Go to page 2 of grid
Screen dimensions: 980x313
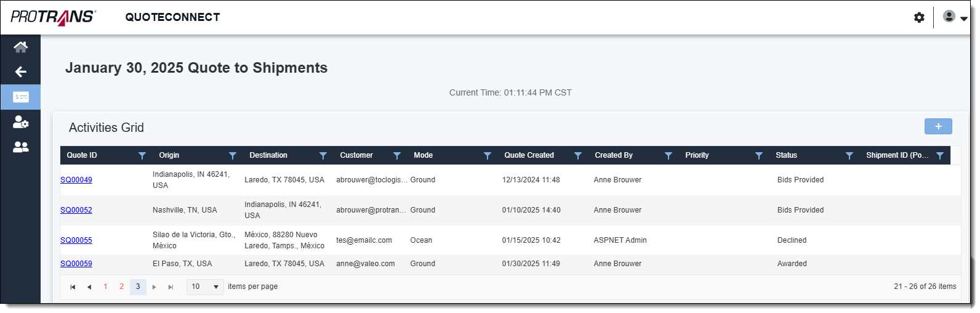coord(121,287)
